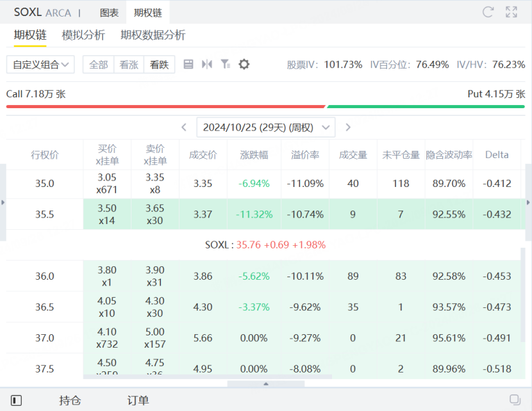
Task: Open the 订单 orders panel
Action: [138, 400]
